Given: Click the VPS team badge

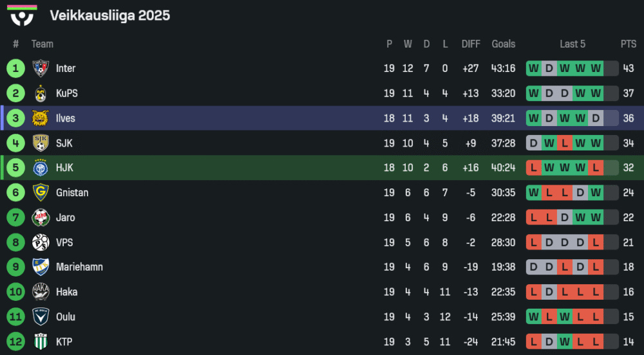Looking at the screenshot, I should pos(41,242).
